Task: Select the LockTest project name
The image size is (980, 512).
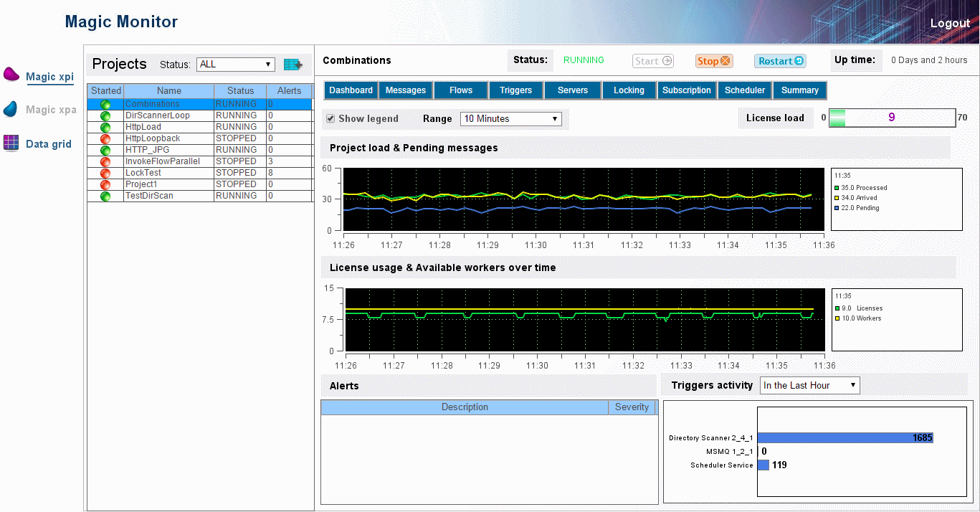Action: point(143,173)
